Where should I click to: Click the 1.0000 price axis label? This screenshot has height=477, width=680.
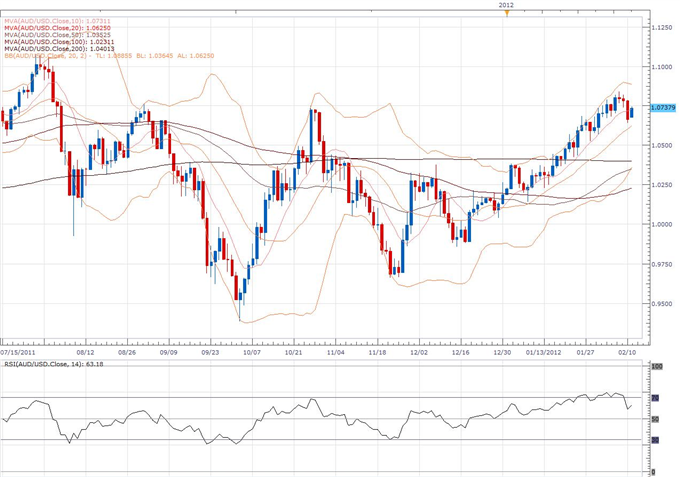(661, 224)
